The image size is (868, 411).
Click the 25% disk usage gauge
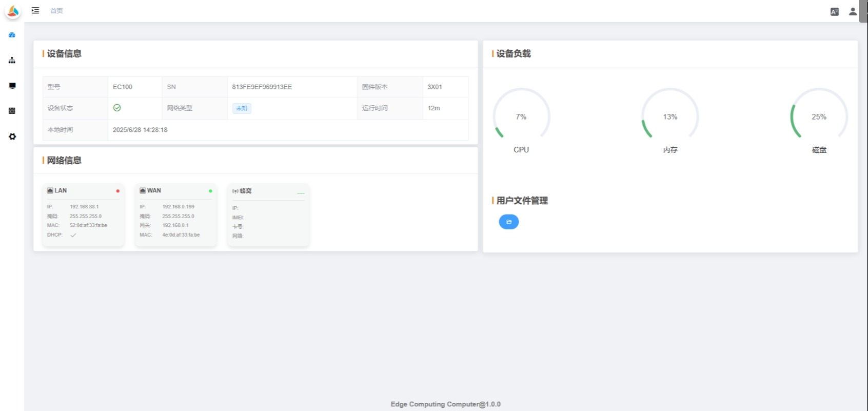coord(819,116)
